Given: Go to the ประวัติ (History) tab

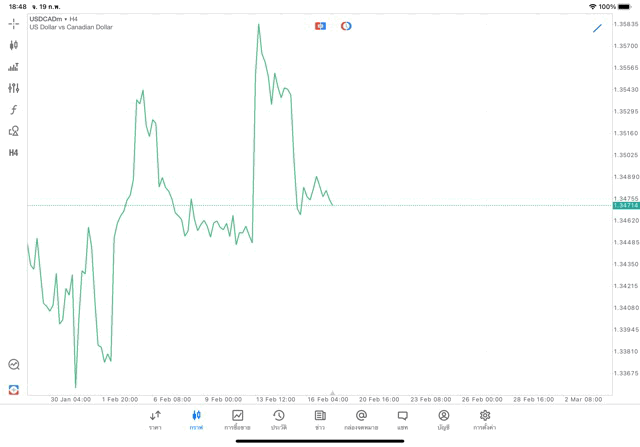Looking at the screenshot, I should coord(279,420).
